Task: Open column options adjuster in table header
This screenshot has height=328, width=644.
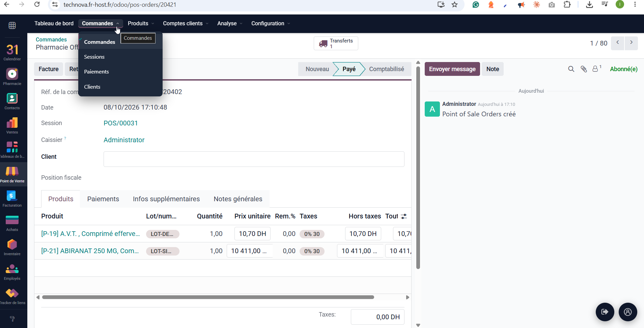Action: [404, 216]
